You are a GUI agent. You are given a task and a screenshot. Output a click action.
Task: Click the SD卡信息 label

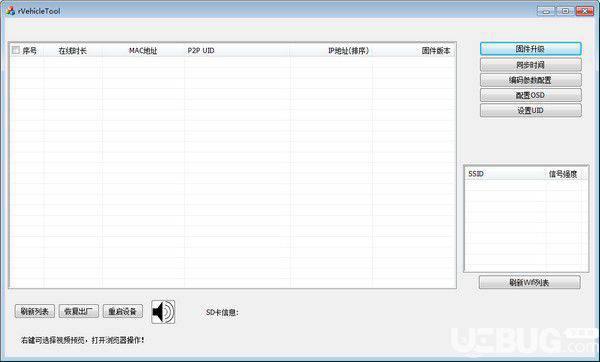222,312
